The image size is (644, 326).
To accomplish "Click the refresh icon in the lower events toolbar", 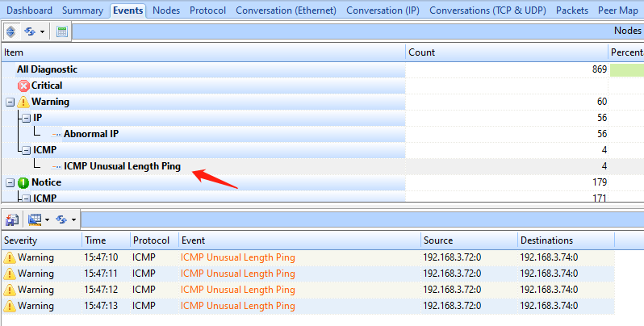I will tap(62, 219).
